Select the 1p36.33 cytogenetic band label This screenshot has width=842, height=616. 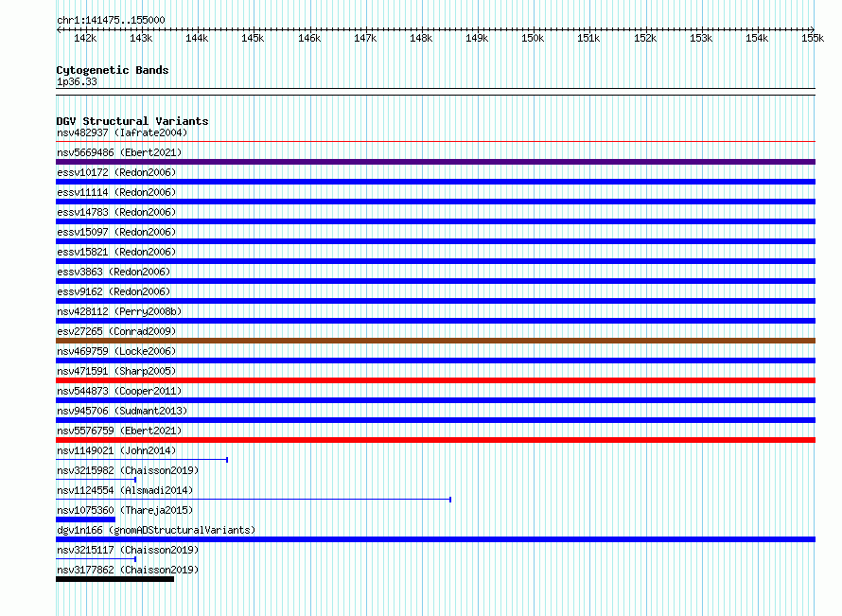(x=77, y=81)
